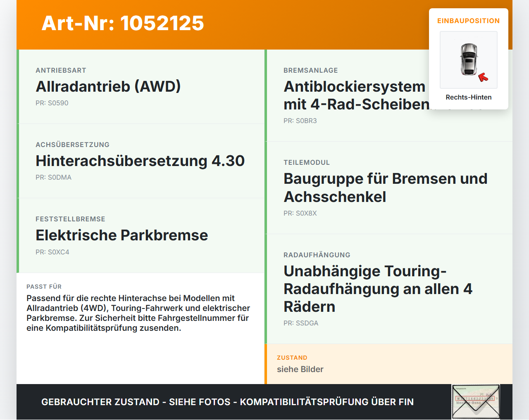Click Baugruppe für Bremsen und Achsschenkel
The width and height of the screenshot is (529, 420).
tap(386, 188)
